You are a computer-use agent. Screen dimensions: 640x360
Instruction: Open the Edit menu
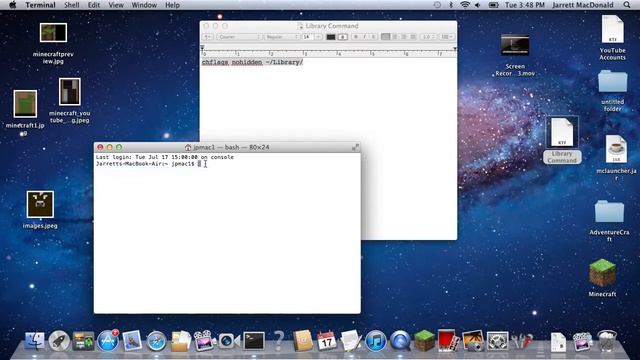(x=93, y=5)
